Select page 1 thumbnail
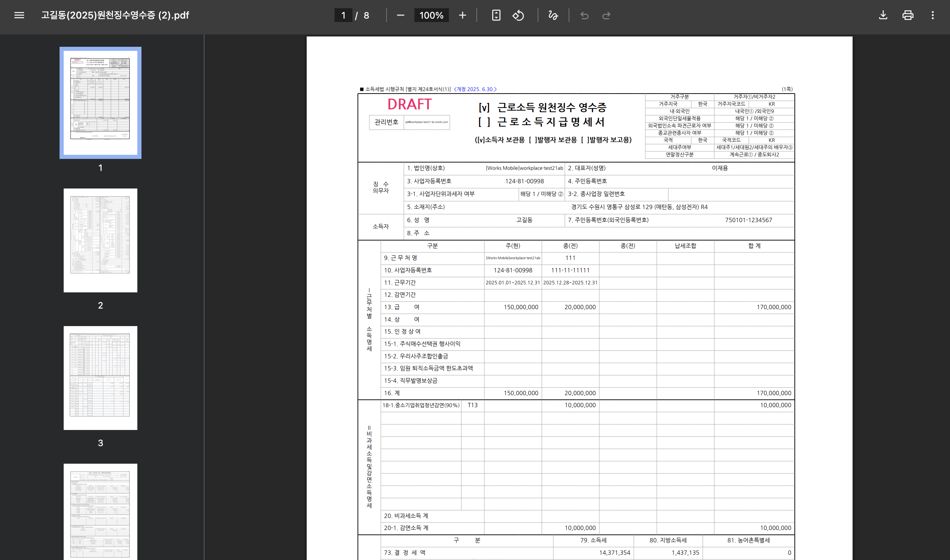Image resolution: width=950 pixels, height=560 pixels. (101, 103)
